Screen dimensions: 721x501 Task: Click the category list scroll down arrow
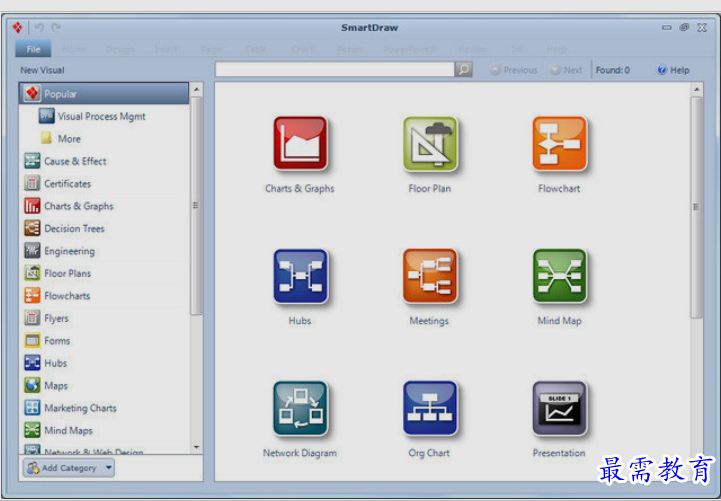[x=196, y=447]
